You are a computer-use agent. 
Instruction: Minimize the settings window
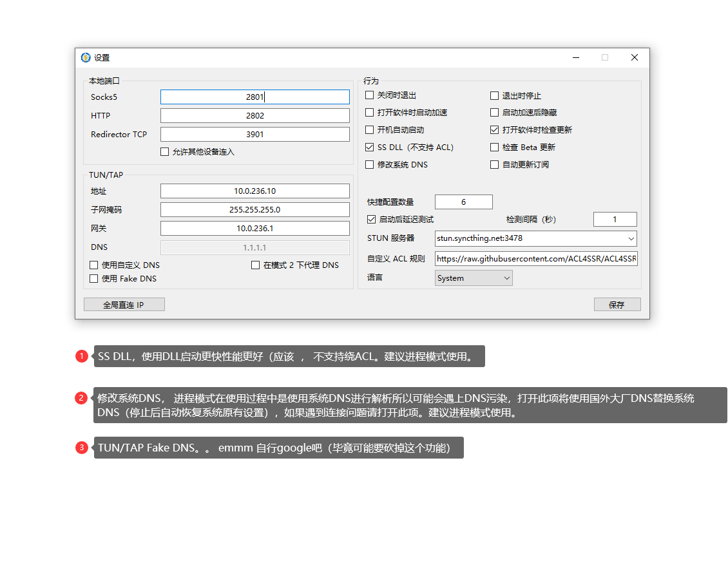point(575,57)
